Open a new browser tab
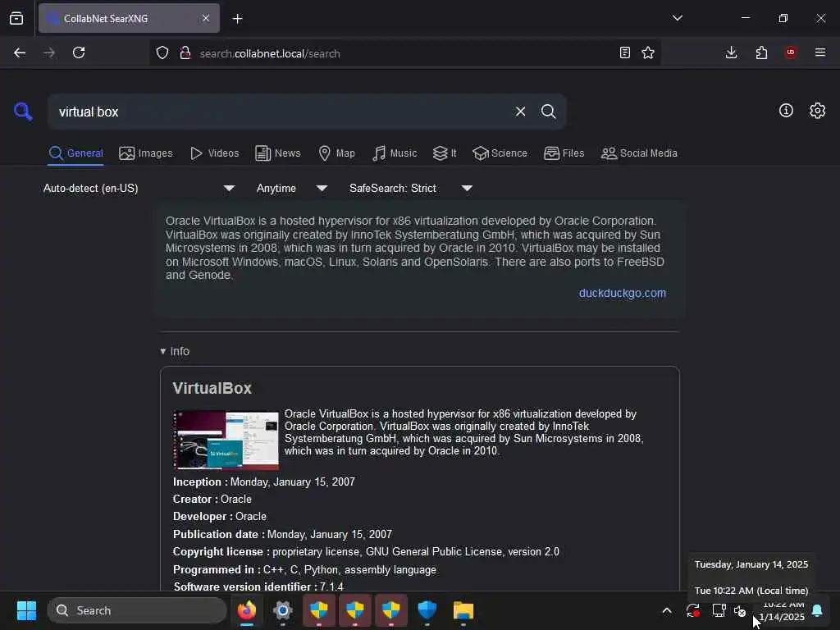 click(237, 19)
